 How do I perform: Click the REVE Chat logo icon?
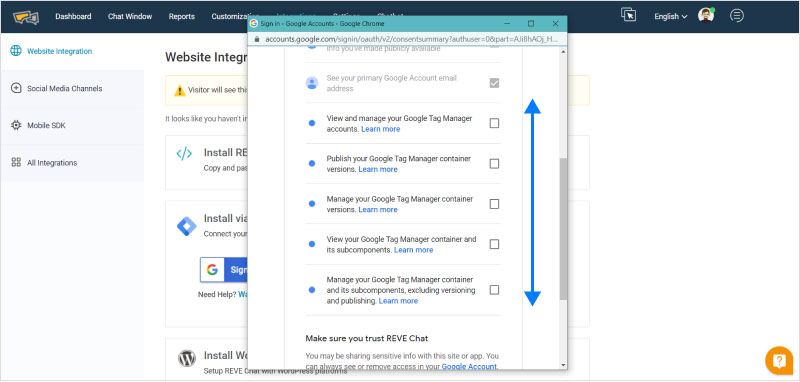(x=26, y=17)
